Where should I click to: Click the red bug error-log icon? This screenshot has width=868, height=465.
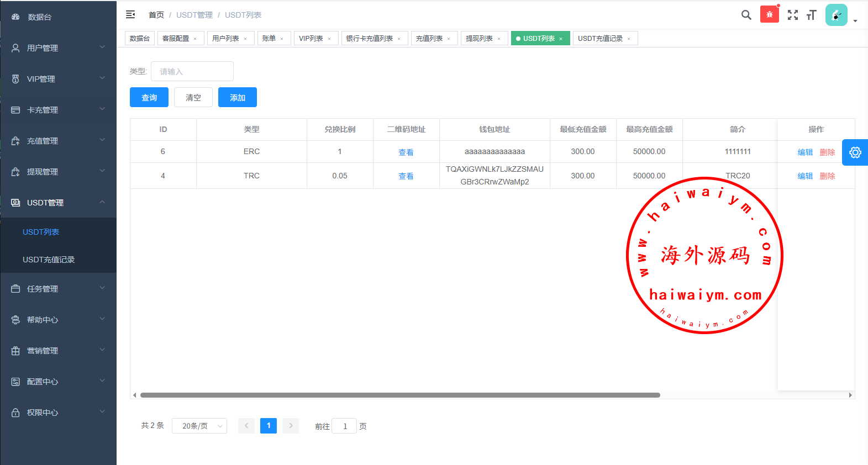tap(769, 14)
